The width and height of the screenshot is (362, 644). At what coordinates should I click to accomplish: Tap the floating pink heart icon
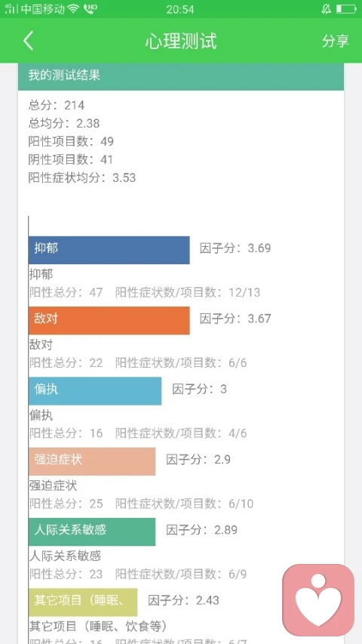click(318, 599)
